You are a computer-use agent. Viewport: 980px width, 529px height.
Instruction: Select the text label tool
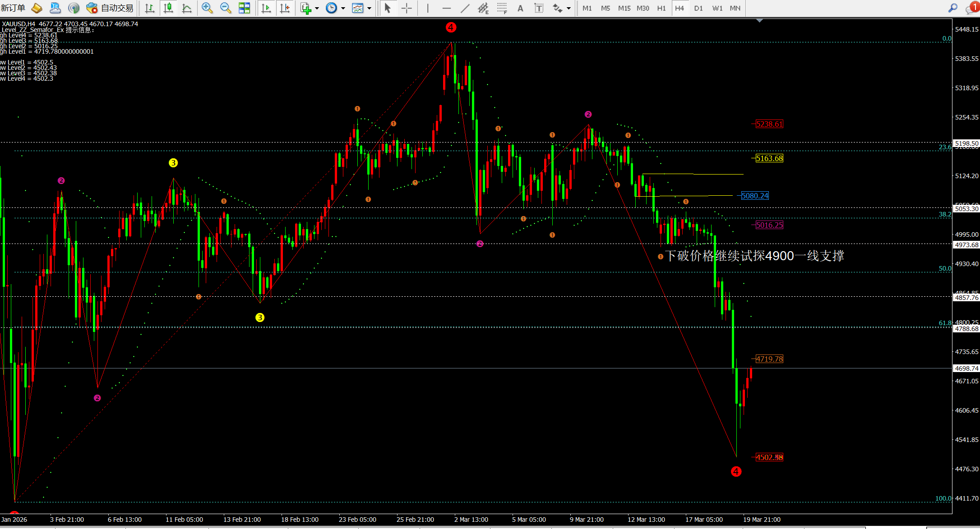click(539, 8)
